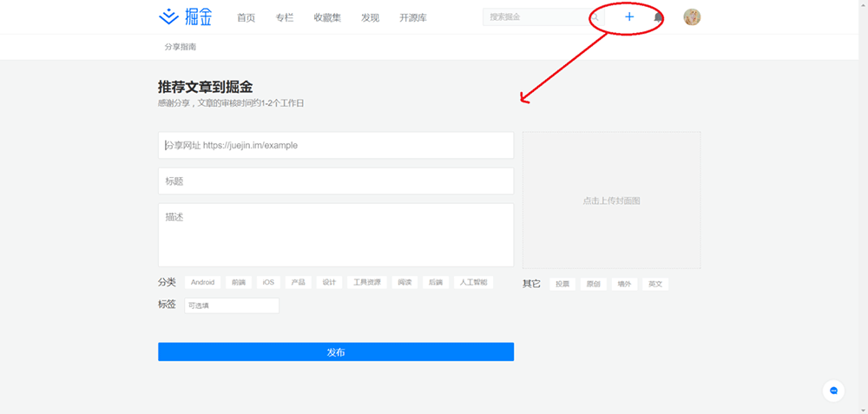Open the 分享指南 link
The width and height of the screenshot is (868, 414).
[x=180, y=47]
